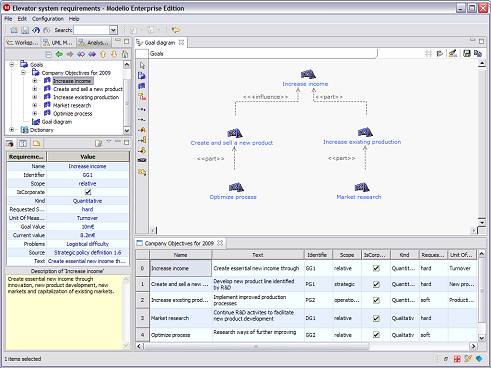Image resolution: width=491 pixels, height=368 pixels.
Task: Click the copy icon in diagram toolbar
Action: click(x=478, y=53)
